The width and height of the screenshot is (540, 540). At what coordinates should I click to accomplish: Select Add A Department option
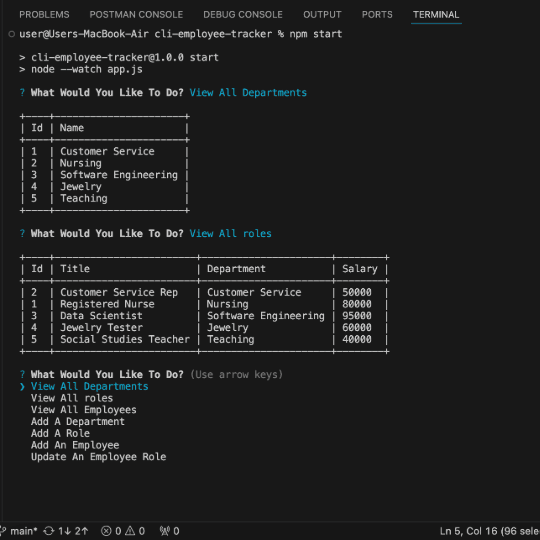tap(78, 422)
